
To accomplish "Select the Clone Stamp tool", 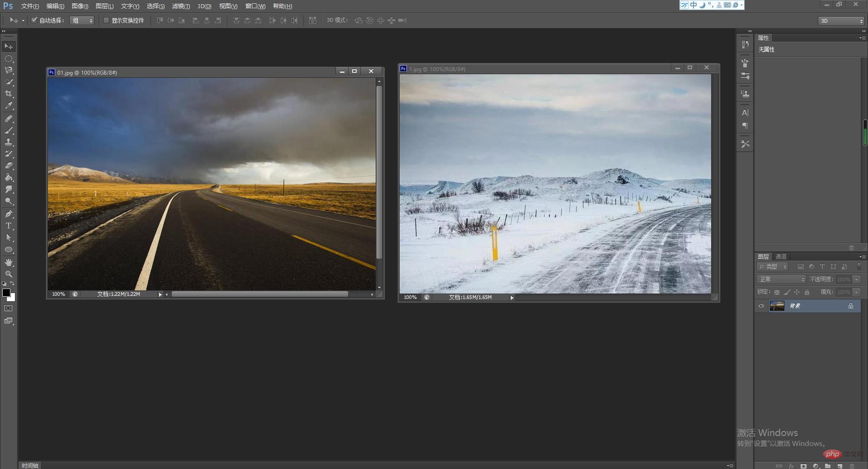I will click(9, 142).
